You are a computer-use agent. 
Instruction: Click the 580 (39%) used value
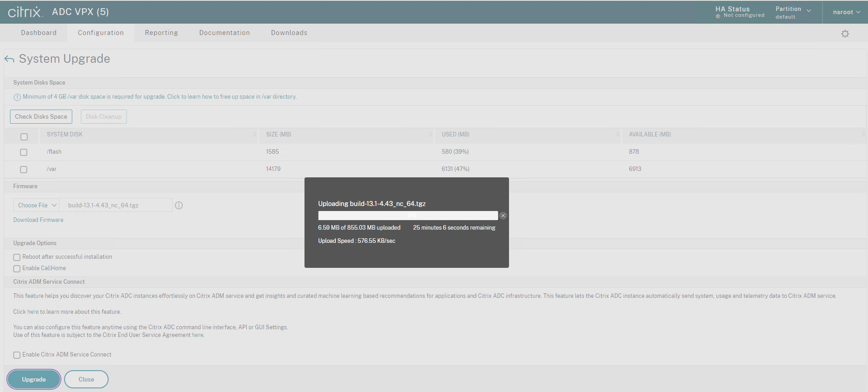(455, 152)
